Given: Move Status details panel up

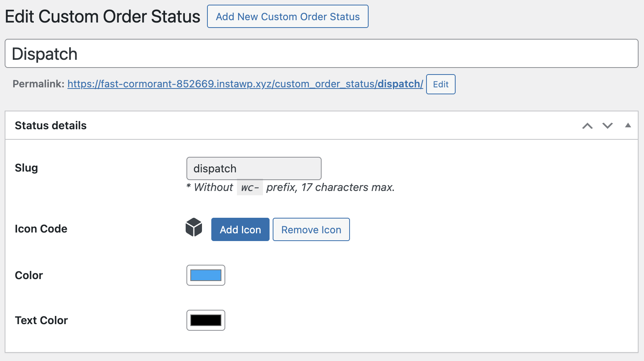Looking at the screenshot, I should (x=587, y=126).
